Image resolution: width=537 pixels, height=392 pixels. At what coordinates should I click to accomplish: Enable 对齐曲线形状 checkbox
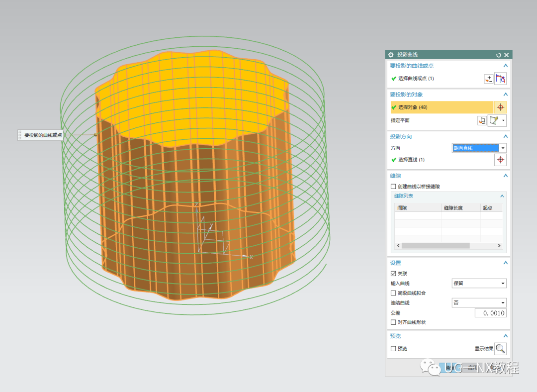coord(393,322)
